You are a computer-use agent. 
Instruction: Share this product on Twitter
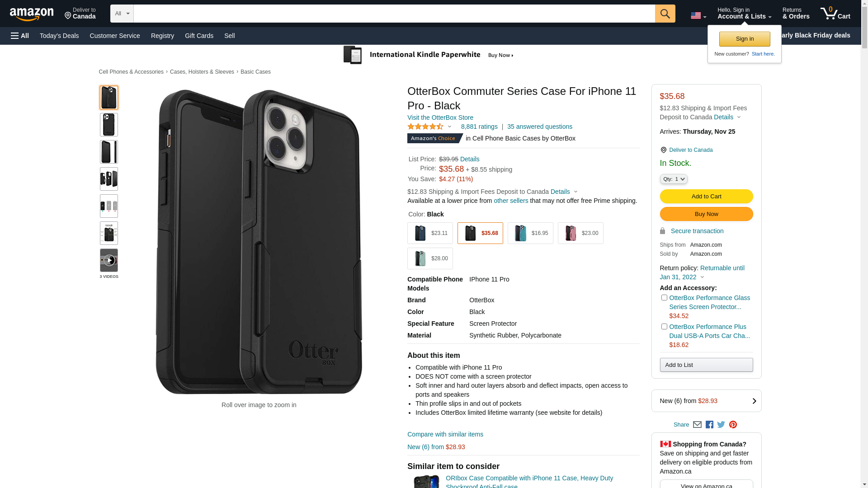(721, 425)
